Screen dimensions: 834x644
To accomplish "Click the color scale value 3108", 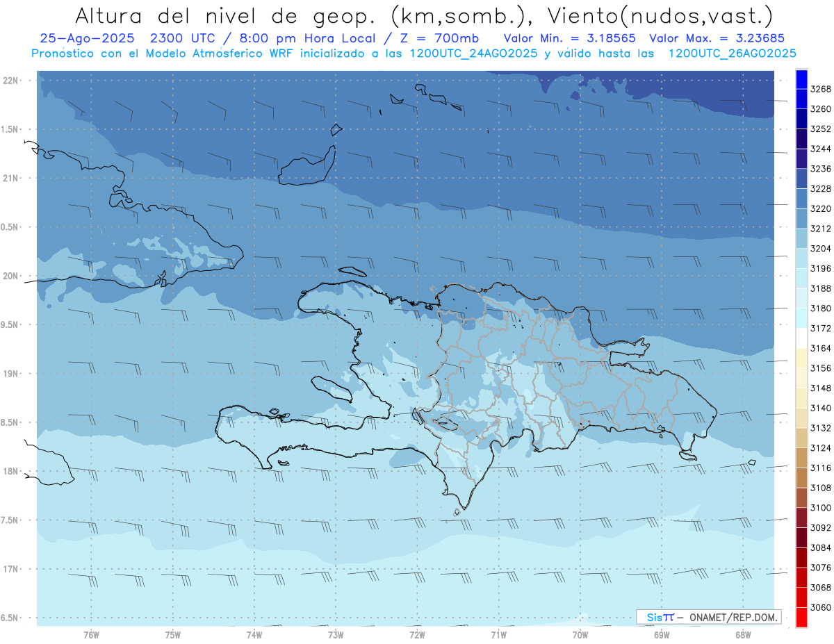I will click(821, 488).
